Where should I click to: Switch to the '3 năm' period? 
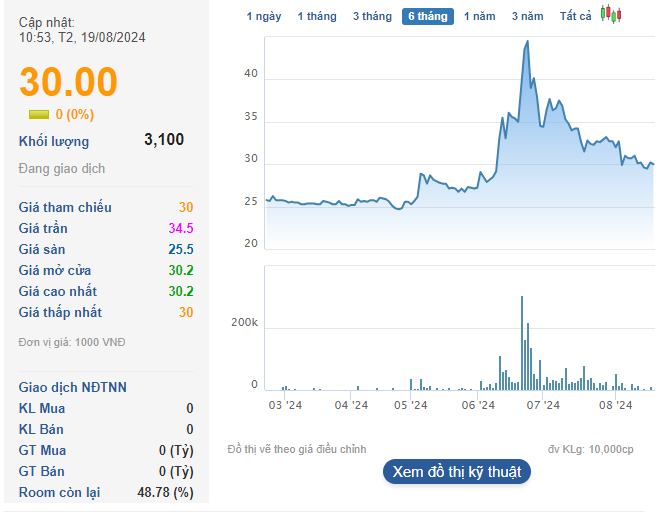pyautogui.click(x=528, y=16)
